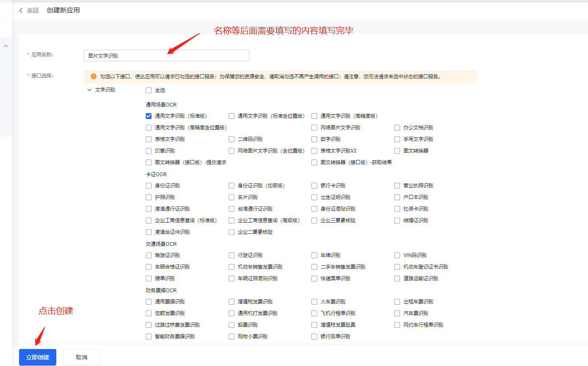Check 二手车销售发票识别 option
The width and height of the screenshot is (588, 366).
pyautogui.click(x=314, y=267)
